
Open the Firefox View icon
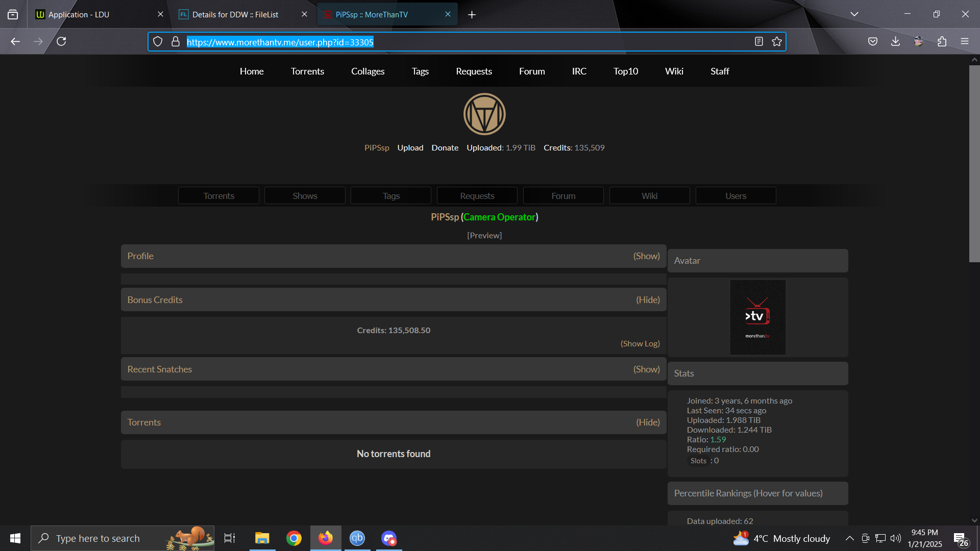click(13, 14)
